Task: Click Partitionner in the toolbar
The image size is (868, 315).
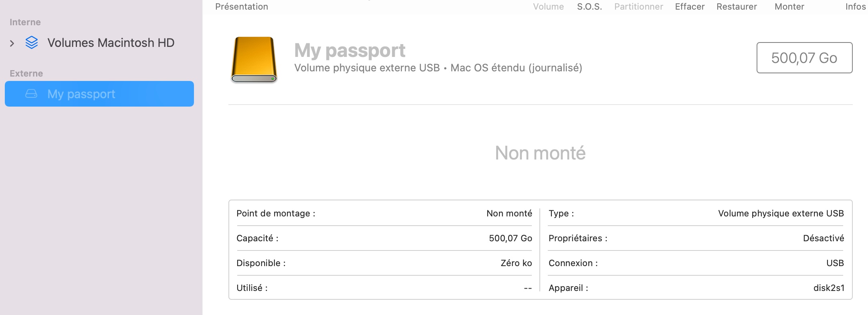Action: [638, 7]
